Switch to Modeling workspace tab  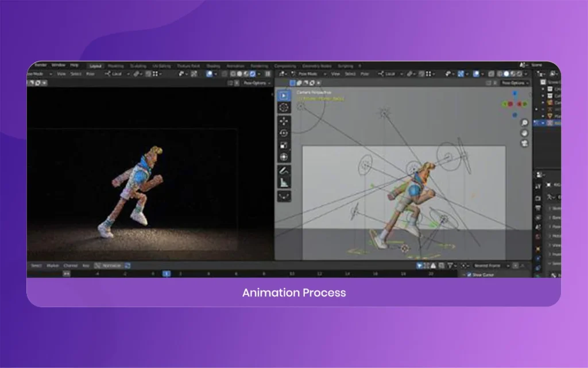pyautogui.click(x=115, y=66)
